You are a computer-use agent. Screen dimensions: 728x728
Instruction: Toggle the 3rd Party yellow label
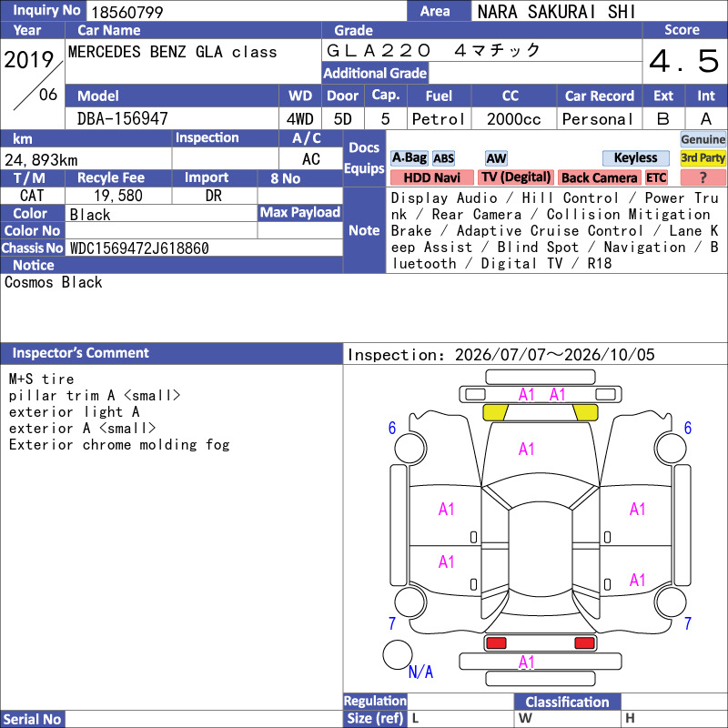(x=703, y=157)
